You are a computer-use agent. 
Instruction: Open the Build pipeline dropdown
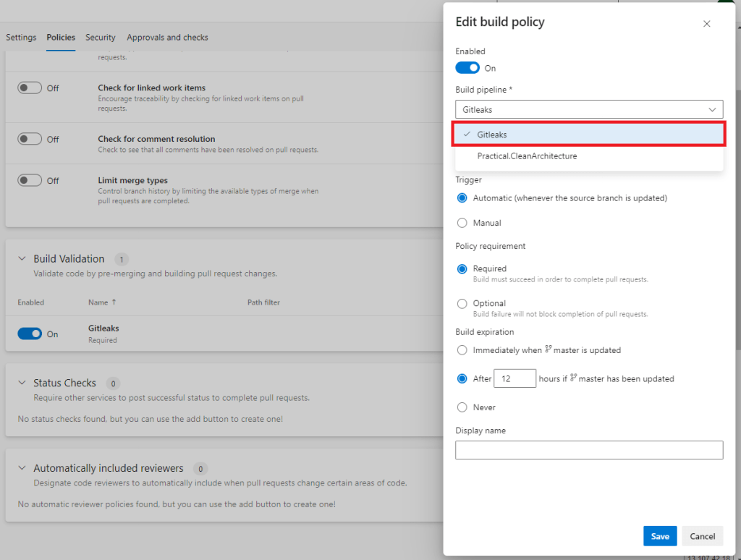[x=588, y=109]
